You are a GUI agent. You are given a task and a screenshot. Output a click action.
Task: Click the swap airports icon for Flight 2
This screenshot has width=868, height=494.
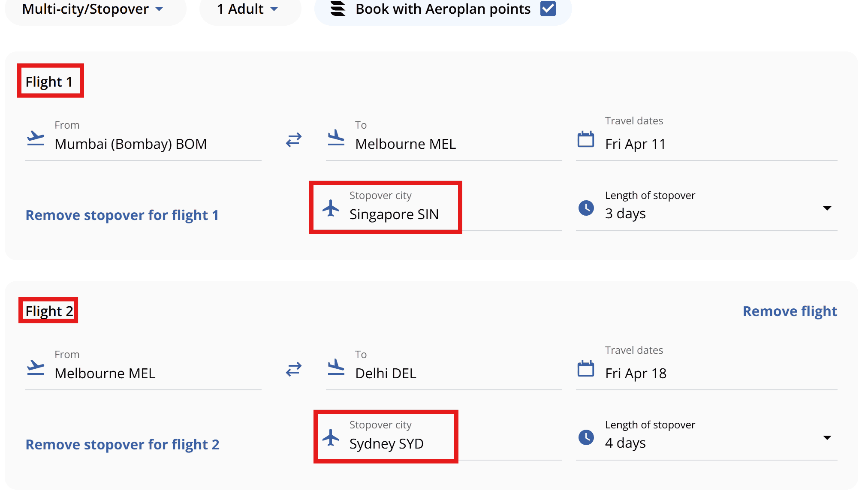click(293, 370)
